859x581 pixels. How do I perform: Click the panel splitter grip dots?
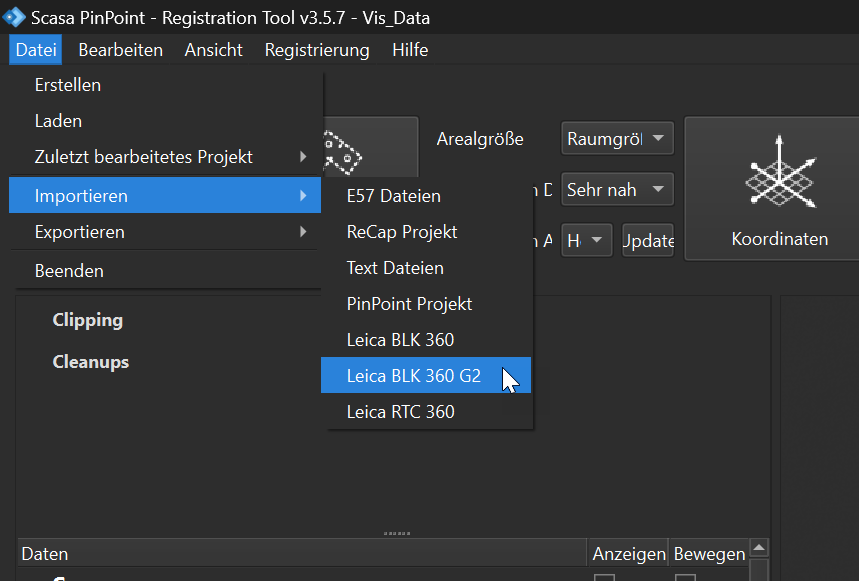coord(397,533)
